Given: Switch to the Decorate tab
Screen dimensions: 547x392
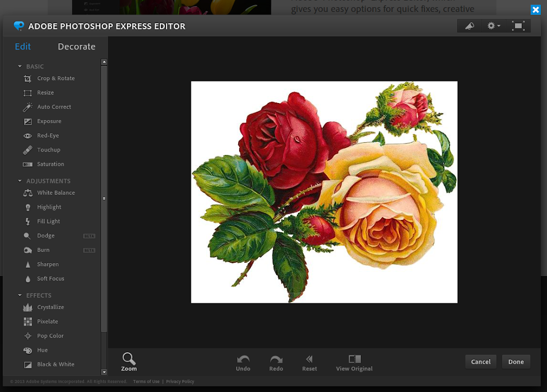Looking at the screenshot, I should coord(76,47).
